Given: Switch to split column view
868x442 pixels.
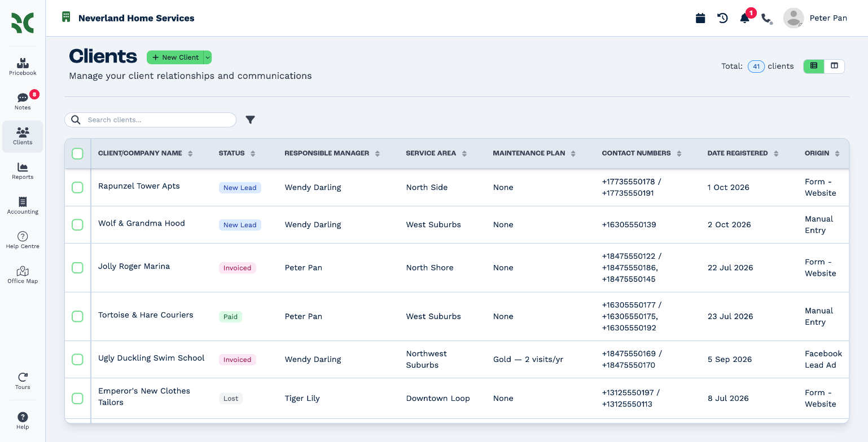Looking at the screenshot, I should pos(834,66).
